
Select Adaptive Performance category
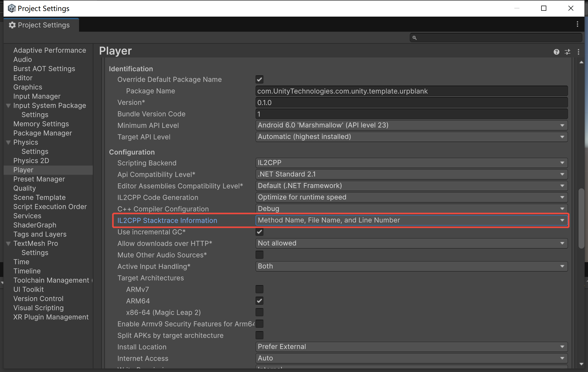[x=50, y=50]
